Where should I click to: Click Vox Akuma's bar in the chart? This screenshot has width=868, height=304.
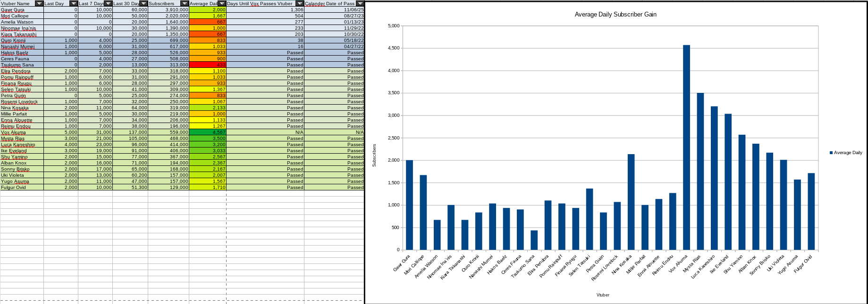point(686,147)
